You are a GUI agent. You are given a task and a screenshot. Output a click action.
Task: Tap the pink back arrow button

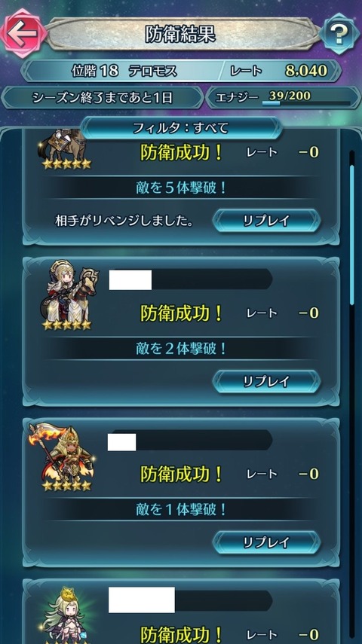[x=23, y=34]
